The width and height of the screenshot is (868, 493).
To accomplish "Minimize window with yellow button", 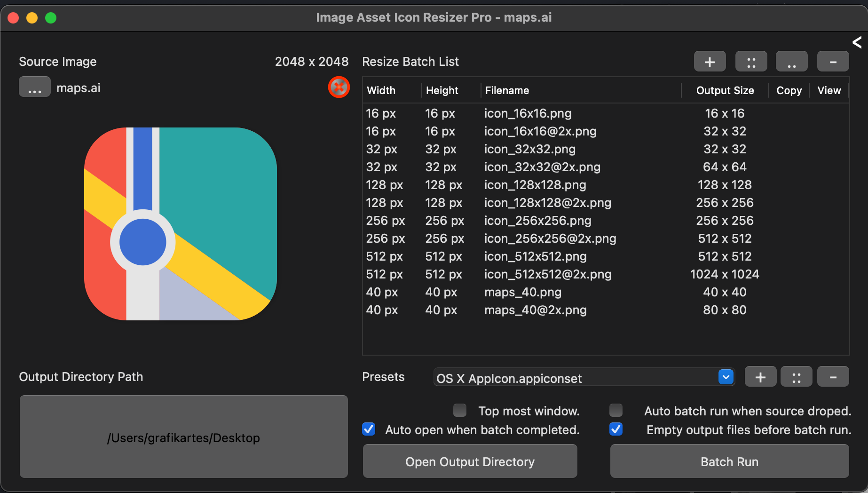I will click(x=32, y=18).
